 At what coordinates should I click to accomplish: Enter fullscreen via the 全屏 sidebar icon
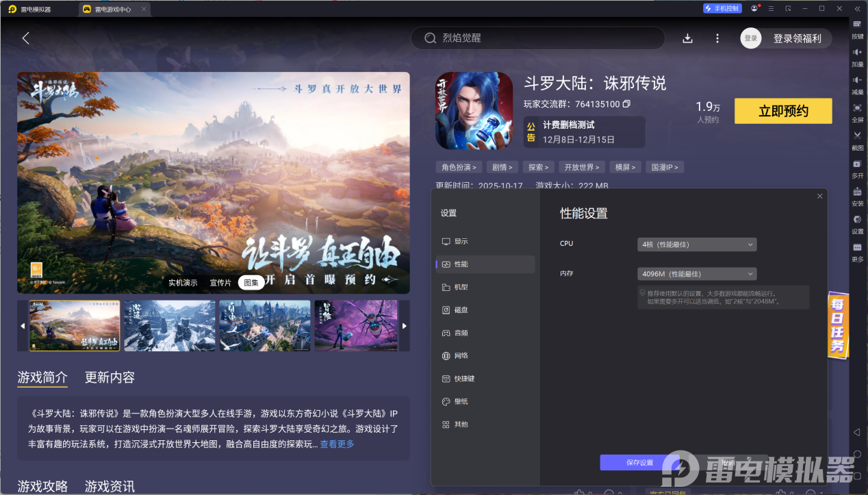tap(857, 114)
